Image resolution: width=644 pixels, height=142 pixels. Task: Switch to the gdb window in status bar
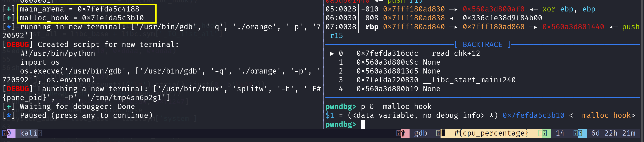pyautogui.click(x=420, y=133)
